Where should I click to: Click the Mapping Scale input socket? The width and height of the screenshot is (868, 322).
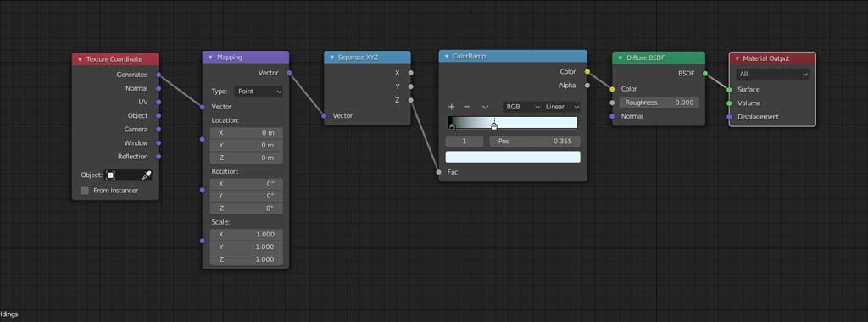tap(203, 241)
